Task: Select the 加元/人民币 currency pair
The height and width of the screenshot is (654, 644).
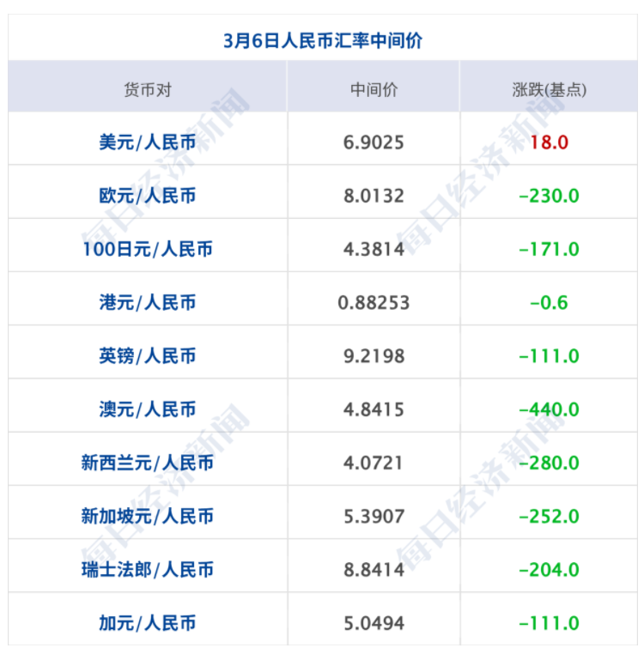Action: [148, 623]
